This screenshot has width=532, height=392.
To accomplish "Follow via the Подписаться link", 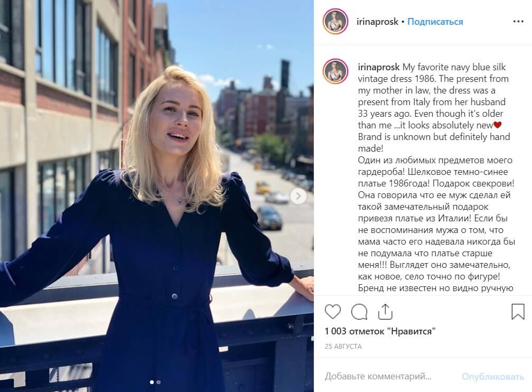I will (x=435, y=22).
